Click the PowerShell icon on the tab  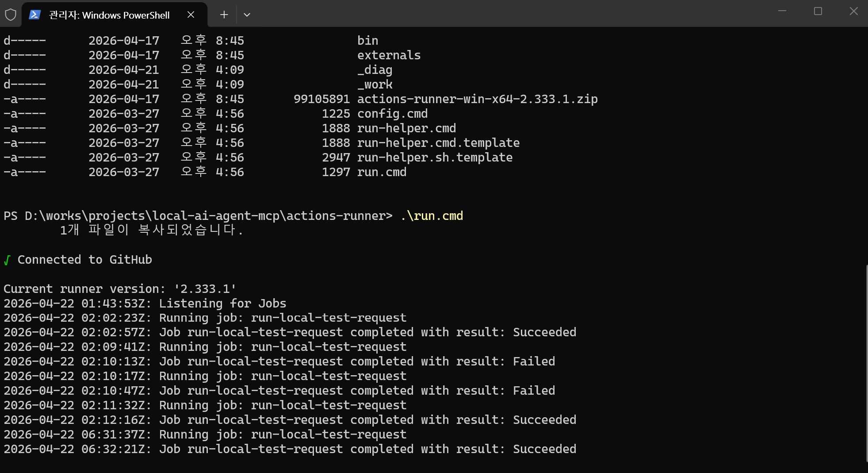tap(34, 15)
